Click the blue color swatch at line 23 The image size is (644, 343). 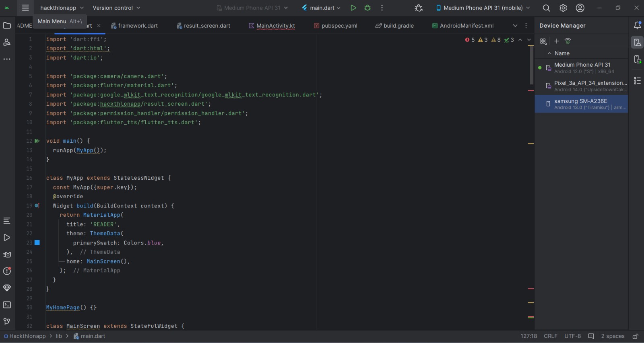[x=37, y=242]
